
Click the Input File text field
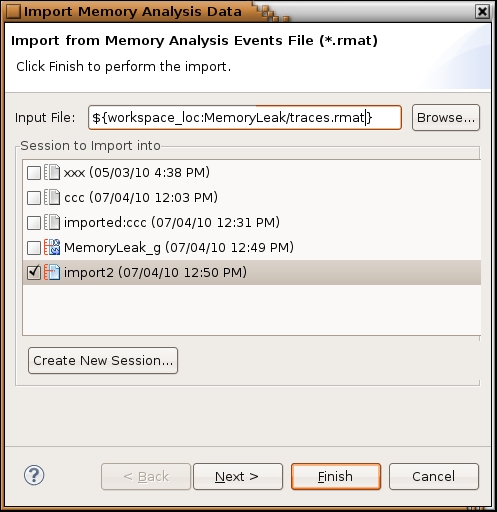(245, 118)
